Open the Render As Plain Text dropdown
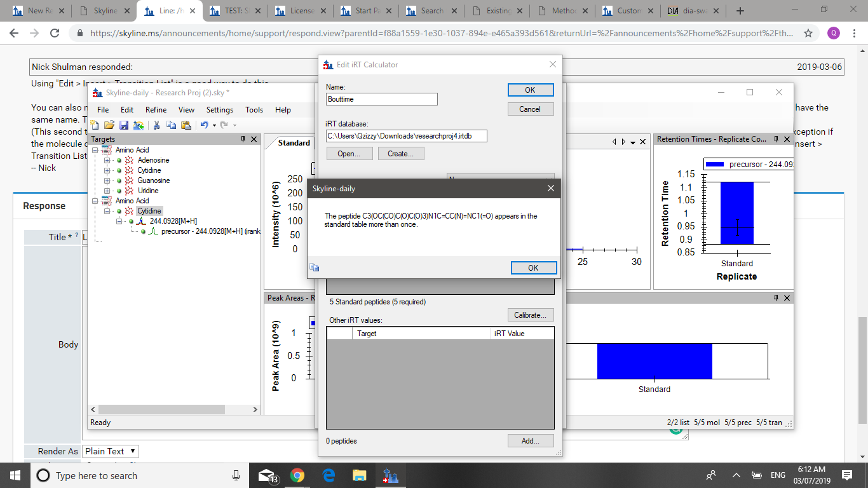This screenshot has height=488, width=868. click(111, 451)
